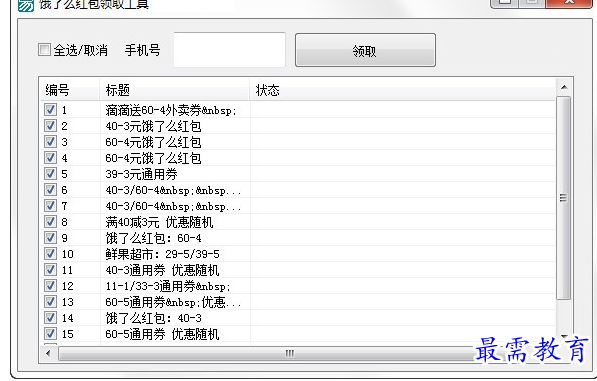Select the 39-3元通用券 title text

(141, 174)
